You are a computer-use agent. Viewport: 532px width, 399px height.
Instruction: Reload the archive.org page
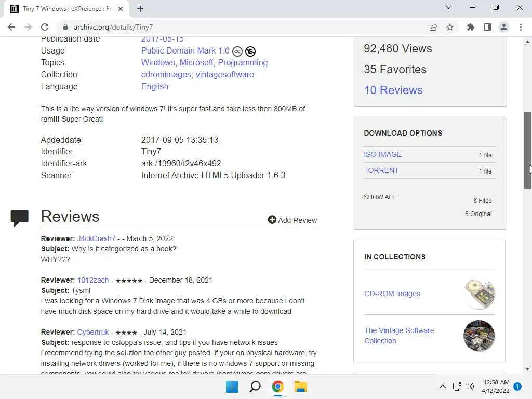coord(45,27)
